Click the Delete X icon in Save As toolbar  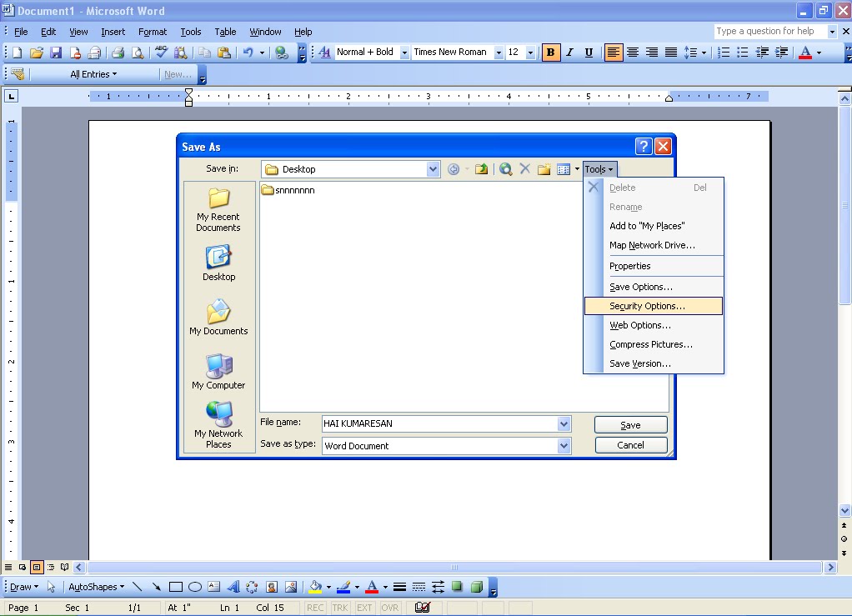click(x=525, y=169)
